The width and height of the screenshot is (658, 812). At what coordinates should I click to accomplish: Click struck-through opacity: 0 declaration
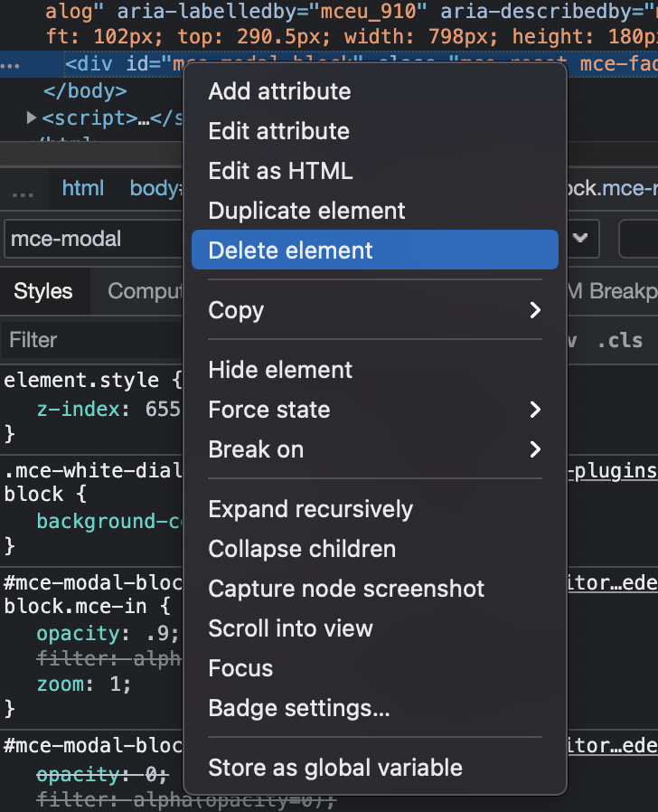102,775
